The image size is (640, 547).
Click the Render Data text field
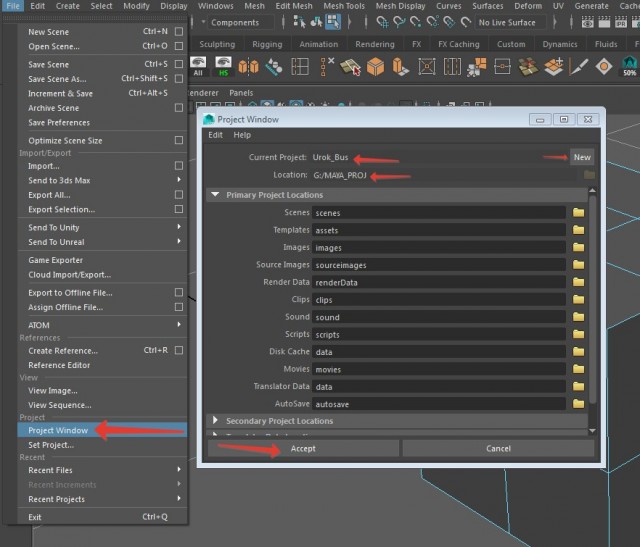439,282
